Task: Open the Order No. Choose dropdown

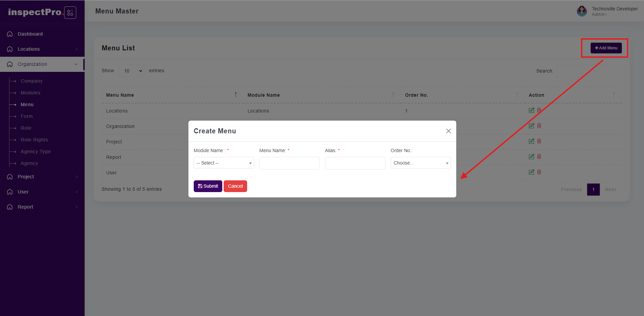Action: pyautogui.click(x=420, y=163)
